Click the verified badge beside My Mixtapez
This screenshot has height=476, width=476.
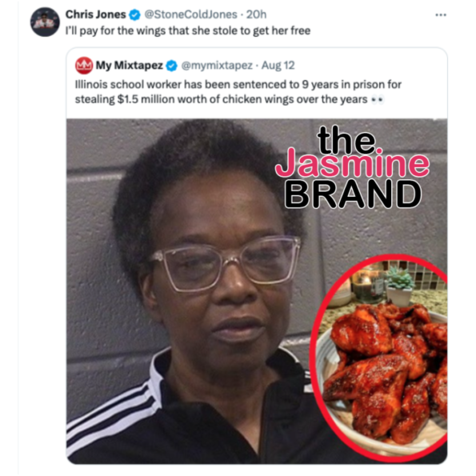coord(172,66)
